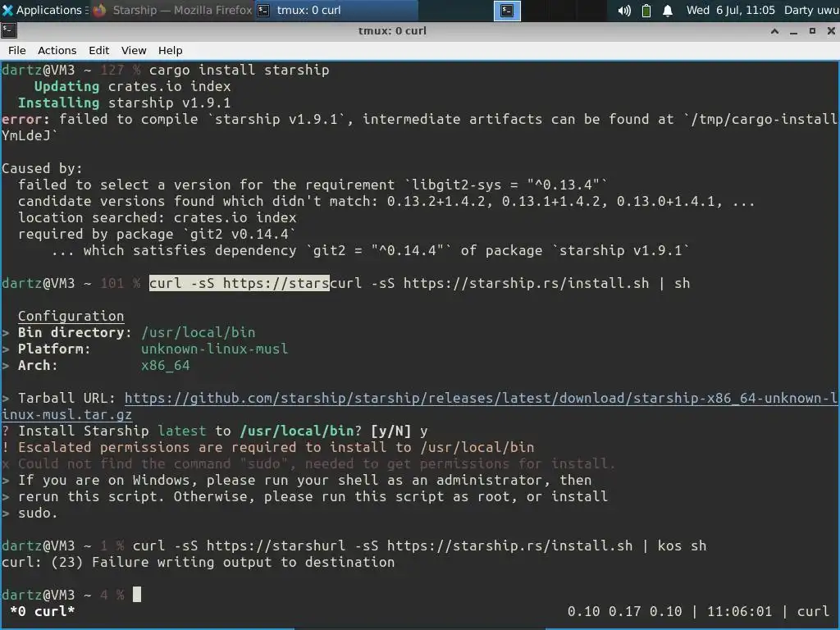Click the terminal cursor at the last prompt

tap(137, 595)
